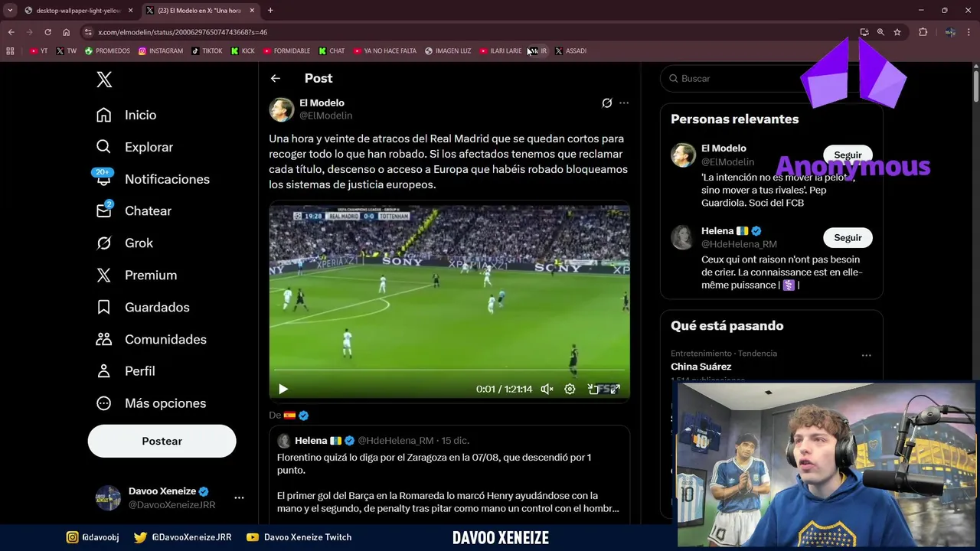Open Guardados bookmarks
Screen dimensions: 980x551
tap(142, 308)
